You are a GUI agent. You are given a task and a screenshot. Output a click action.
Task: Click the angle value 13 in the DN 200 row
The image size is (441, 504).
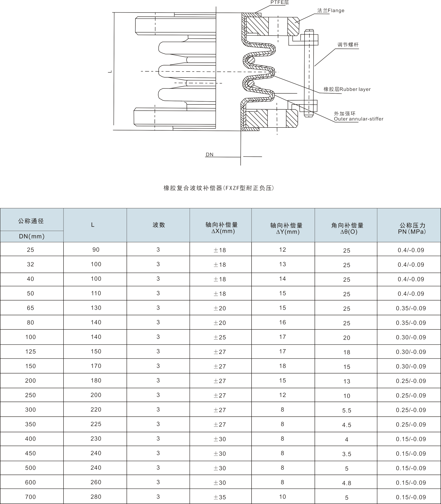pos(347,381)
